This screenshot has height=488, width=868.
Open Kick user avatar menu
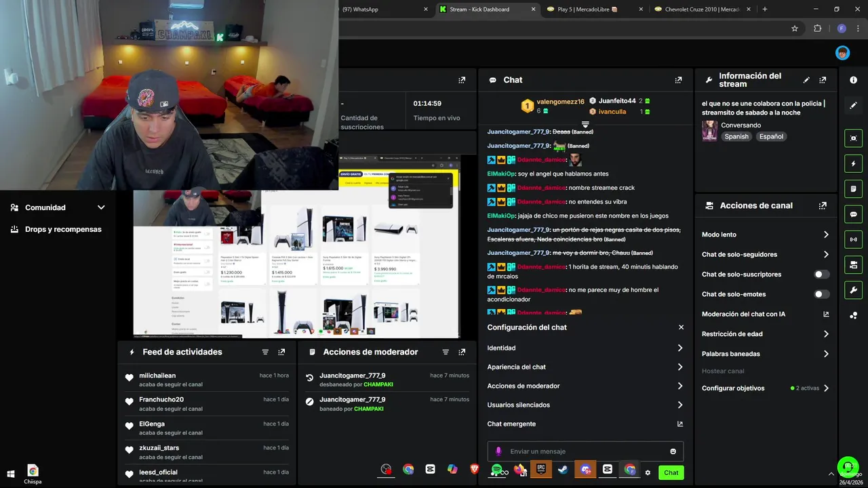tap(842, 53)
